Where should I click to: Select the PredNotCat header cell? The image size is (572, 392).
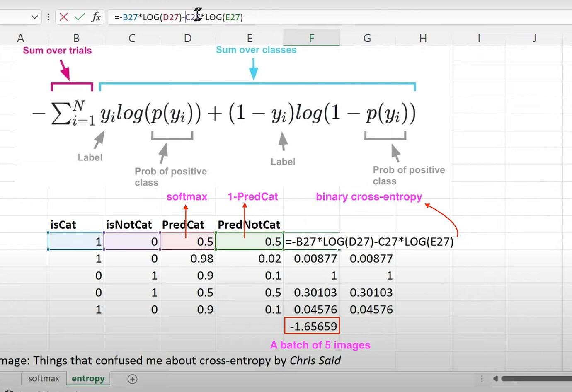pyautogui.click(x=249, y=225)
